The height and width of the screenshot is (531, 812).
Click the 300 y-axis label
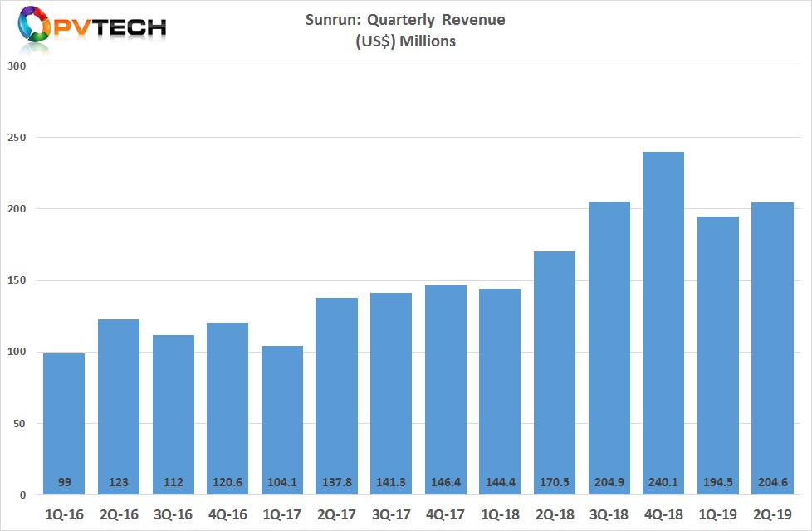tap(17, 66)
